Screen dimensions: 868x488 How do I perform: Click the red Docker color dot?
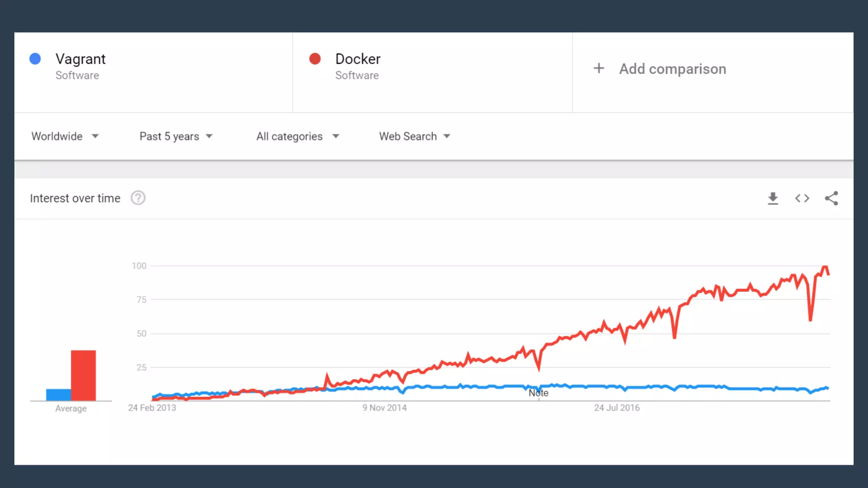click(315, 59)
